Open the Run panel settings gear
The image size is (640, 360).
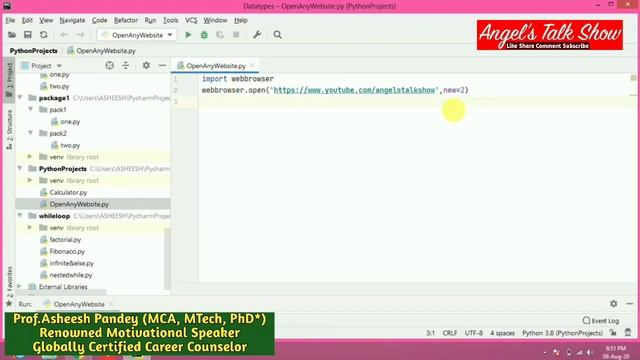[613, 304]
